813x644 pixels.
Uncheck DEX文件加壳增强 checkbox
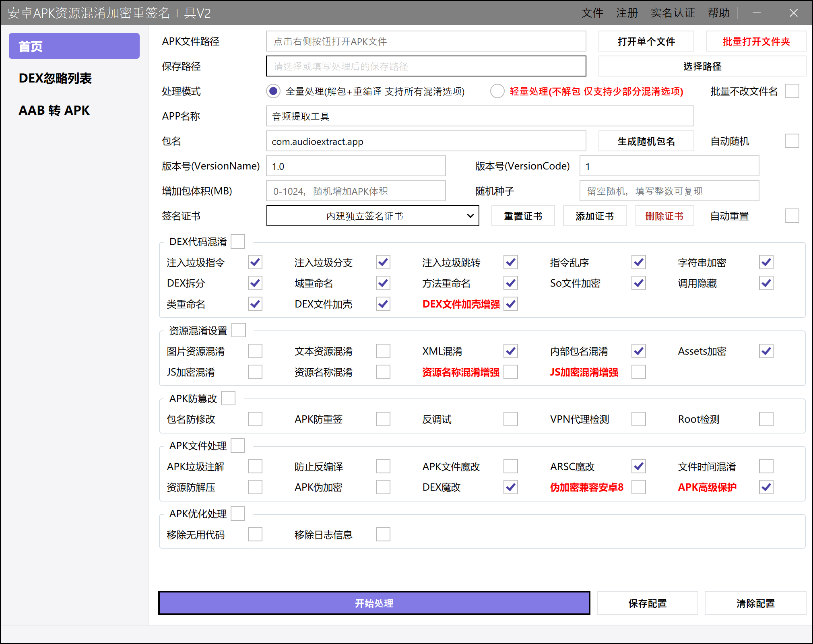point(510,304)
